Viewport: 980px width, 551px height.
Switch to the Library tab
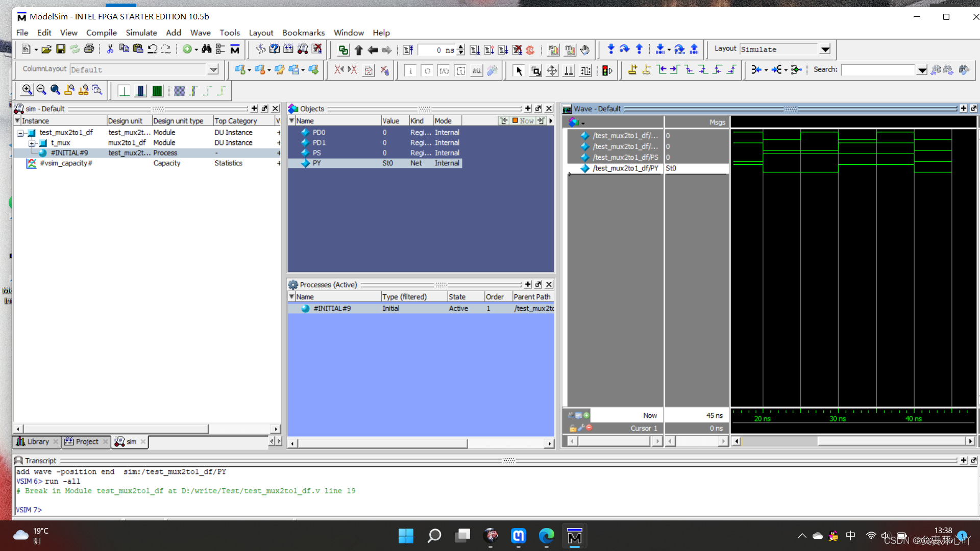tap(37, 441)
